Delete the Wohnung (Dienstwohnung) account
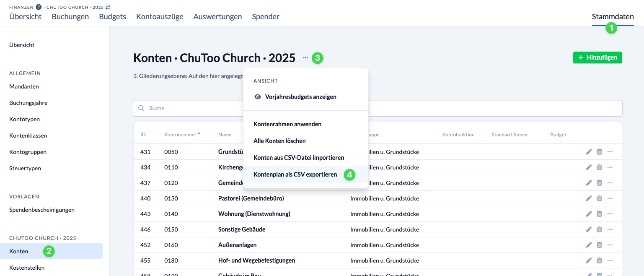Image resolution: width=644 pixels, height=276 pixels. [x=599, y=214]
